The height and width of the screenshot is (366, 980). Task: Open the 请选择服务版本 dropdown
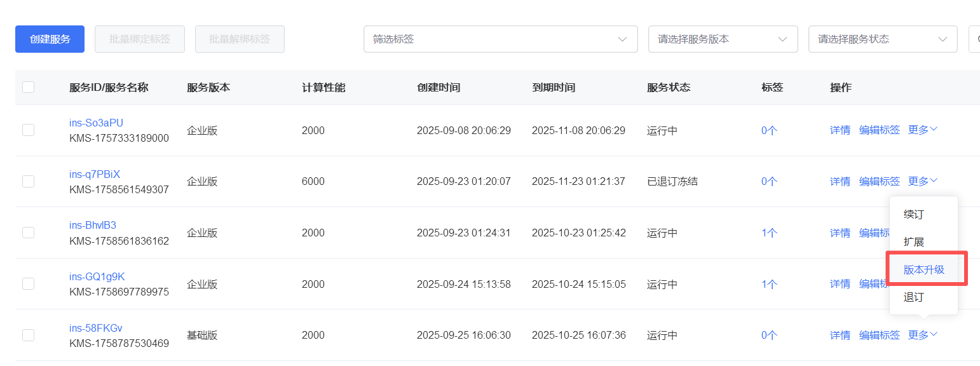tap(723, 39)
